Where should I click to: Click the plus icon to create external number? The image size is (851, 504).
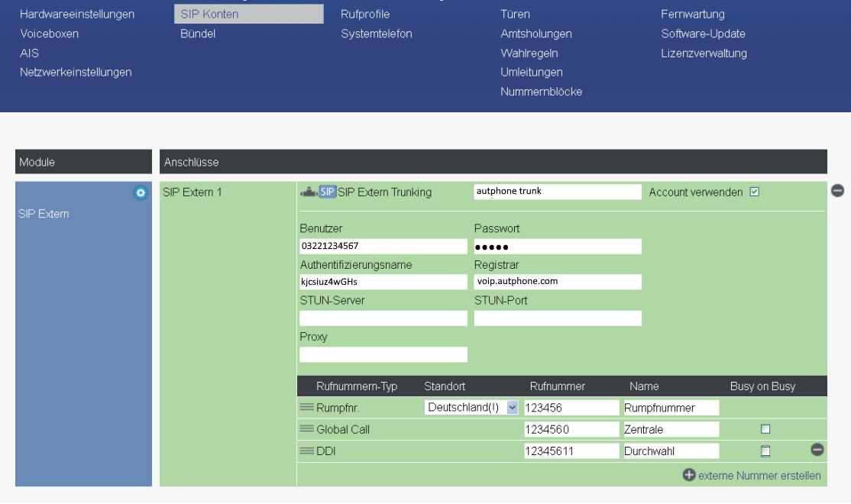point(689,475)
